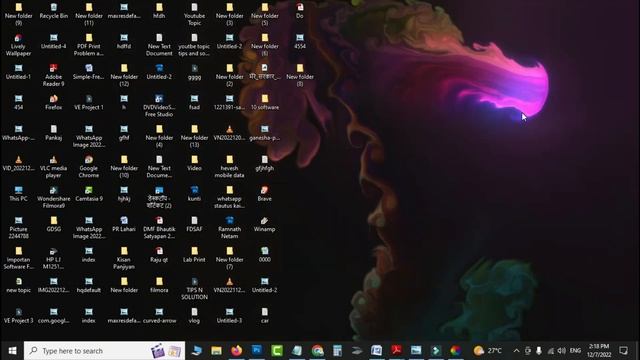640x360 pixels.
Task: Open the PR Lahari document
Action: 124,224
